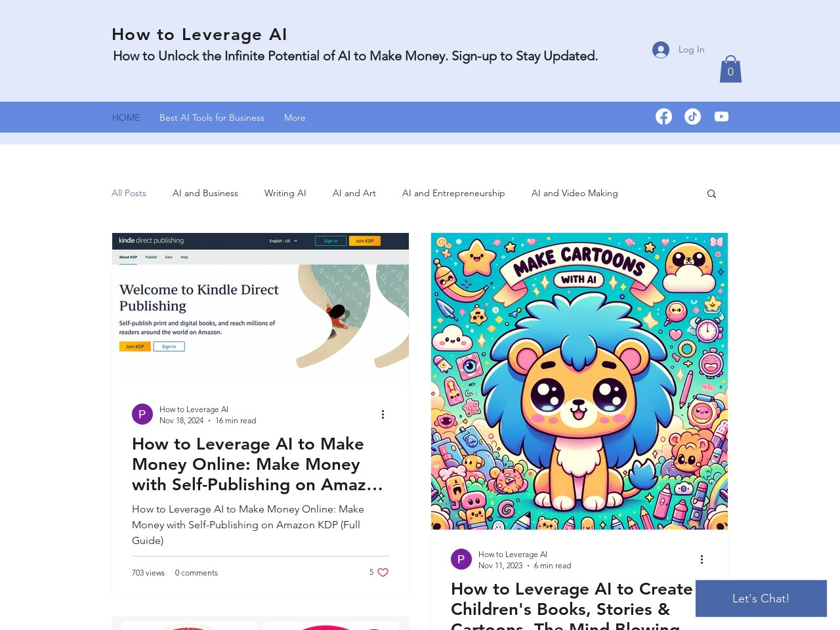Open more actions for KDP post
840x630 pixels.
383,414
